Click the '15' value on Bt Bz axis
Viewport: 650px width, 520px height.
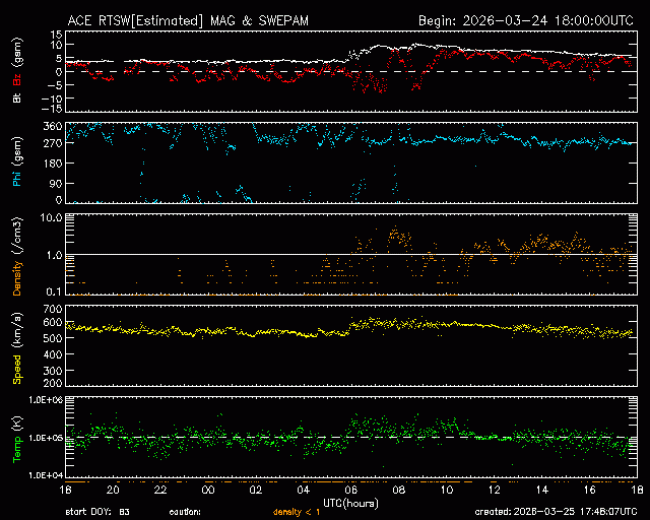tap(57, 34)
